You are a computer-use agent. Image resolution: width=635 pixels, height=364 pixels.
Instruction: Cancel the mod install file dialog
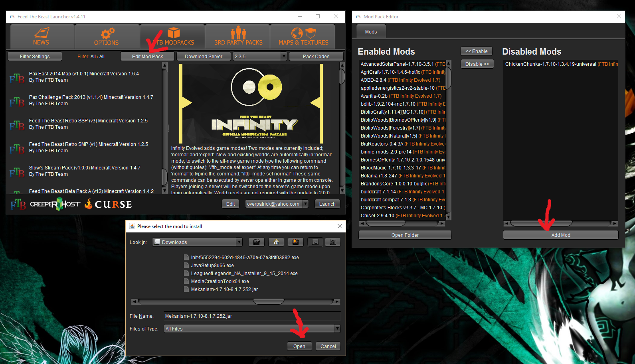pos(328,346)
